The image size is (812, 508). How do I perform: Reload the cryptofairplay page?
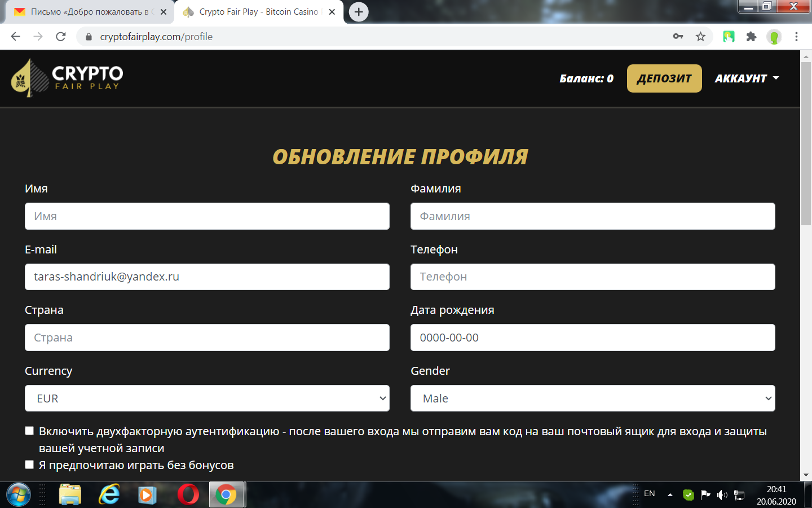click(61, 37)
